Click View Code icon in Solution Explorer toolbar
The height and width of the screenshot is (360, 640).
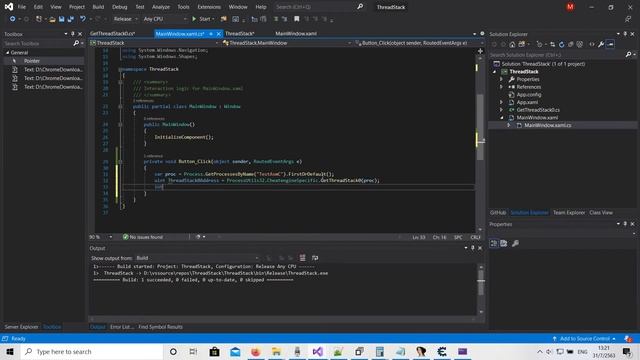coord(592,44)
